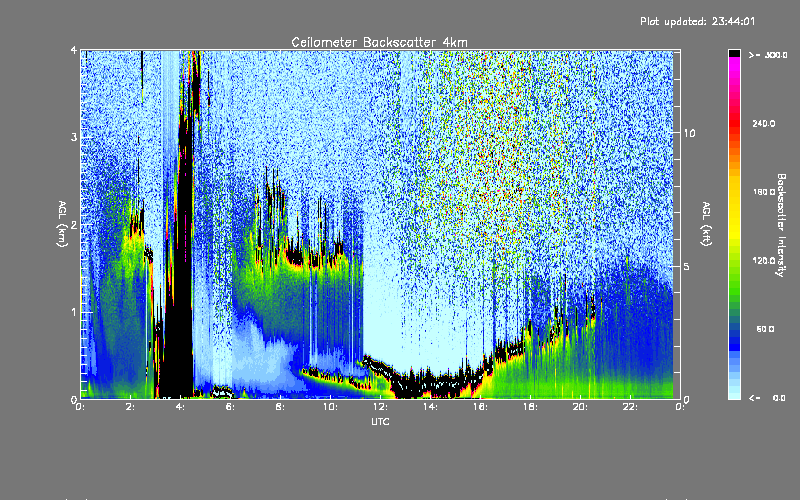Click the '240.0' colorbar value
The height and width of the screenshot is (500, 800).
(x=764, y=123)
